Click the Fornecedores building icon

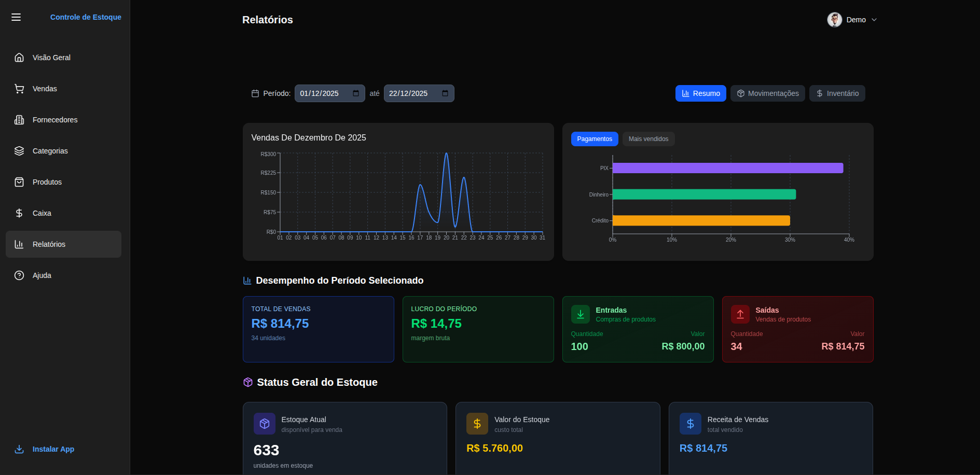[19, 120]
